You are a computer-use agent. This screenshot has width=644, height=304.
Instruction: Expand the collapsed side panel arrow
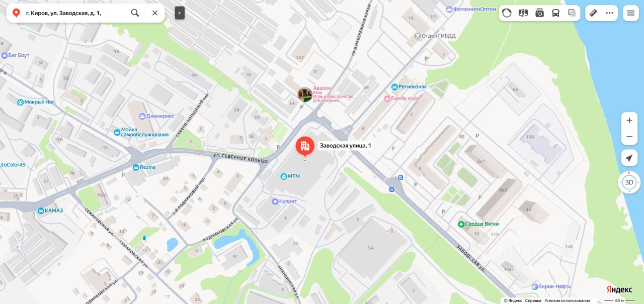180,13
